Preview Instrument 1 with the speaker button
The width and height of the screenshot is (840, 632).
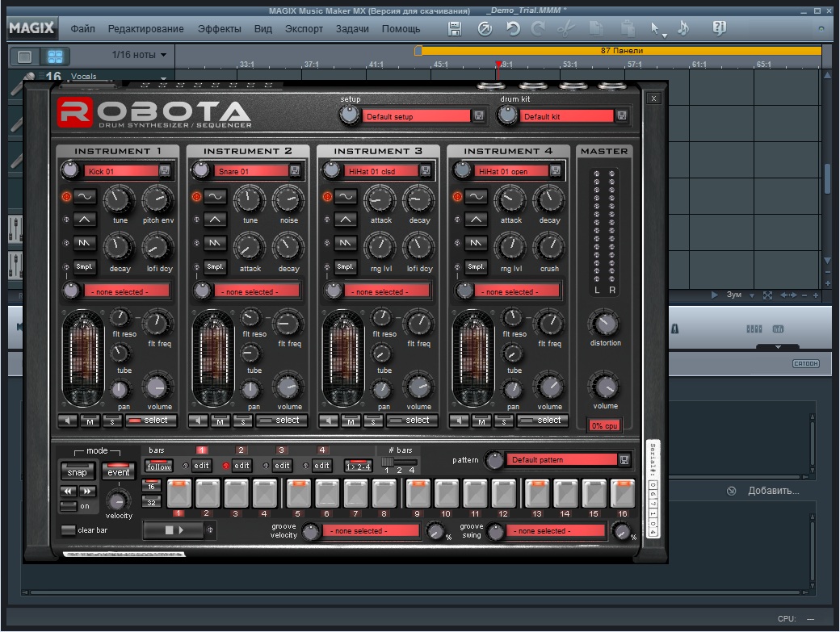(x=68, y=421)
